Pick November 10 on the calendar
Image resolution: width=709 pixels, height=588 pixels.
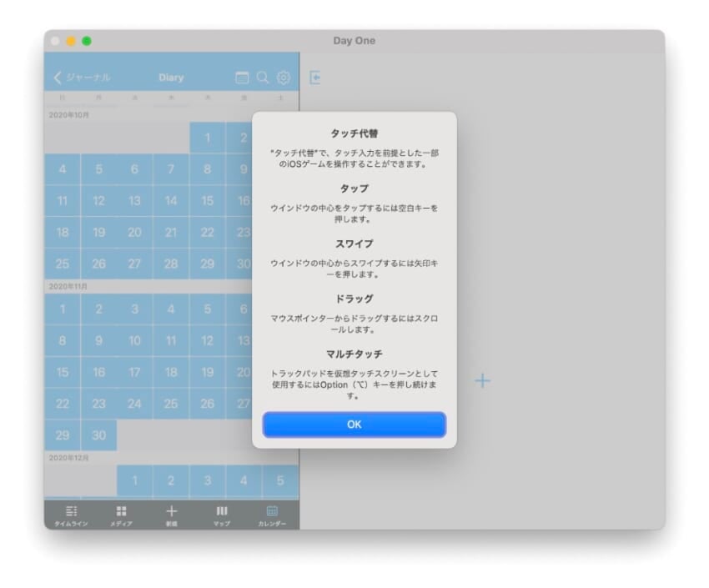(x=135, y=341)
